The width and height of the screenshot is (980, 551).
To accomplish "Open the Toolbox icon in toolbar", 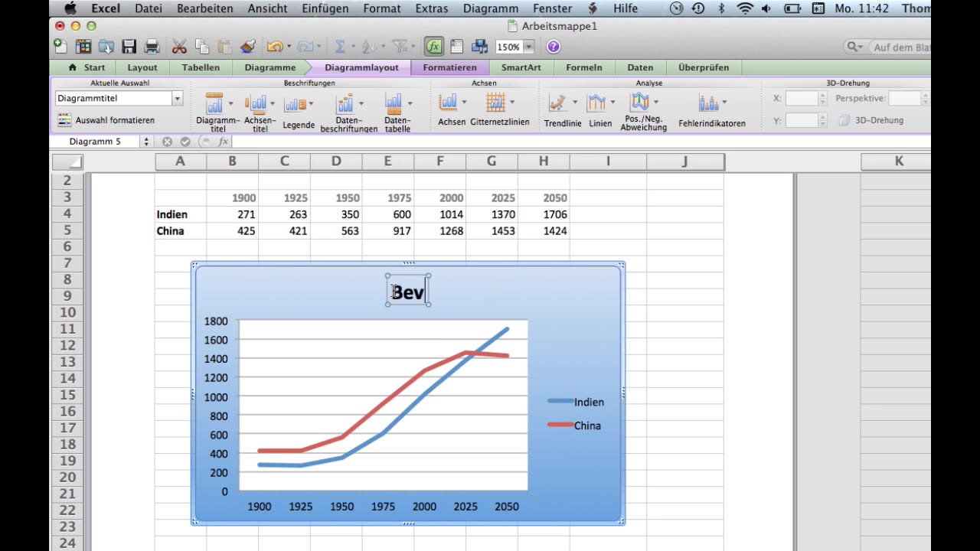I will coord(456,47).
